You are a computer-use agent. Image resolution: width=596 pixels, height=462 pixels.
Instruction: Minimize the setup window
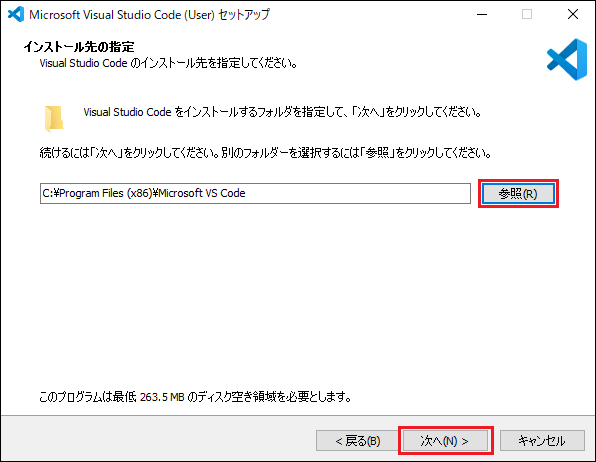tap(482, 14)
